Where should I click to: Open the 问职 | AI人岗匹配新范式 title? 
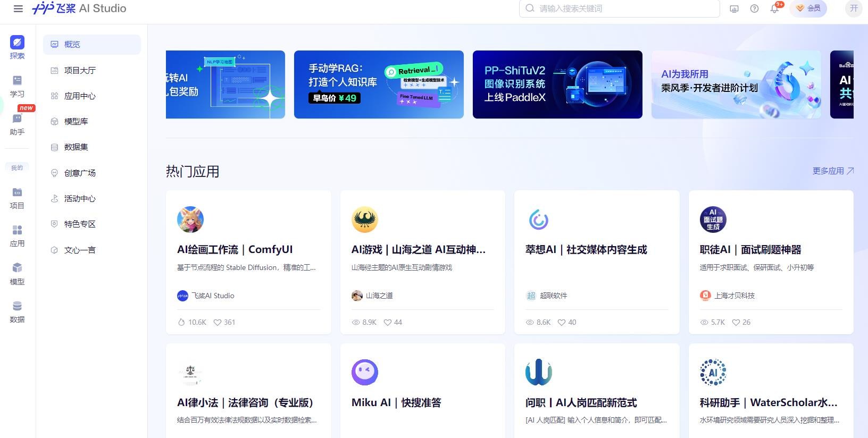[x=581, y=402]
